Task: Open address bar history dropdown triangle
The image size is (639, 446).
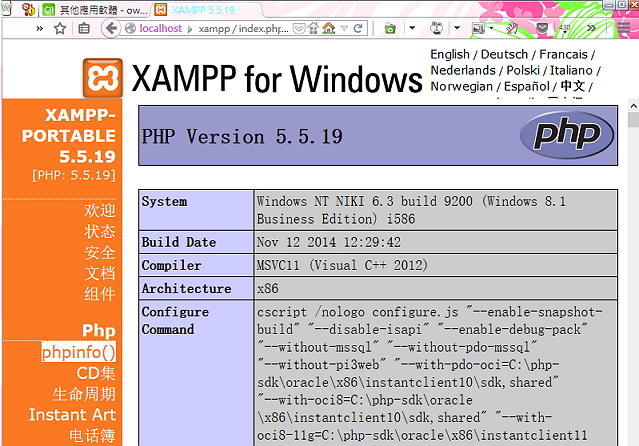Action: pyautogui.click(x=344, y=28)
